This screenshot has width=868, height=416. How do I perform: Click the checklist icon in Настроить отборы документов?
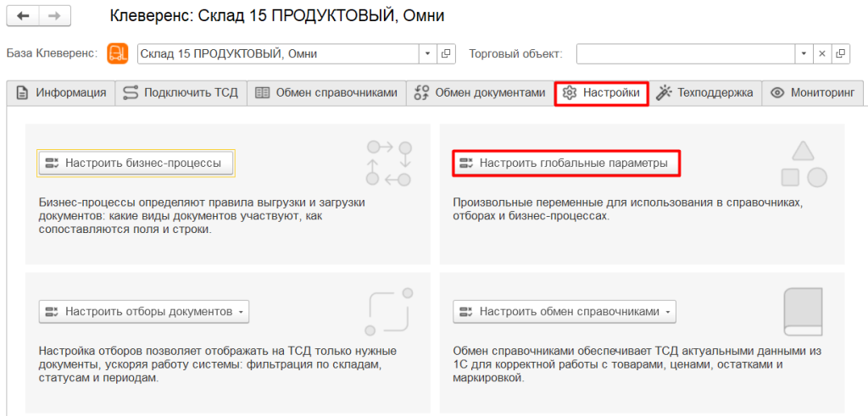click(x=52, y=312)
